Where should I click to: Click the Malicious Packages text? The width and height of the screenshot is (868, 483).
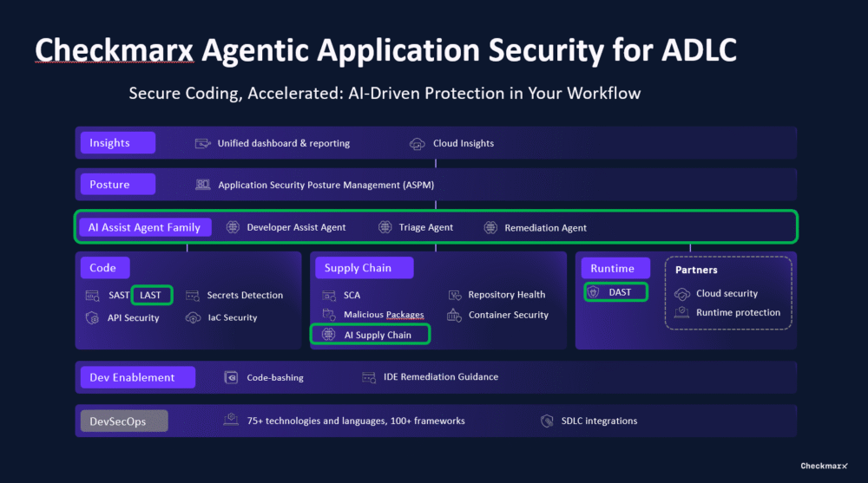point(384,315)
